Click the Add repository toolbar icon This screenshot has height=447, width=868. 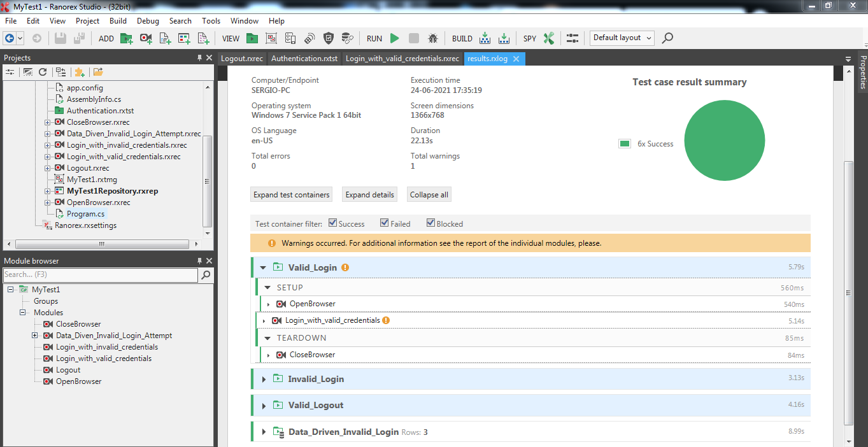coord(184,38)
